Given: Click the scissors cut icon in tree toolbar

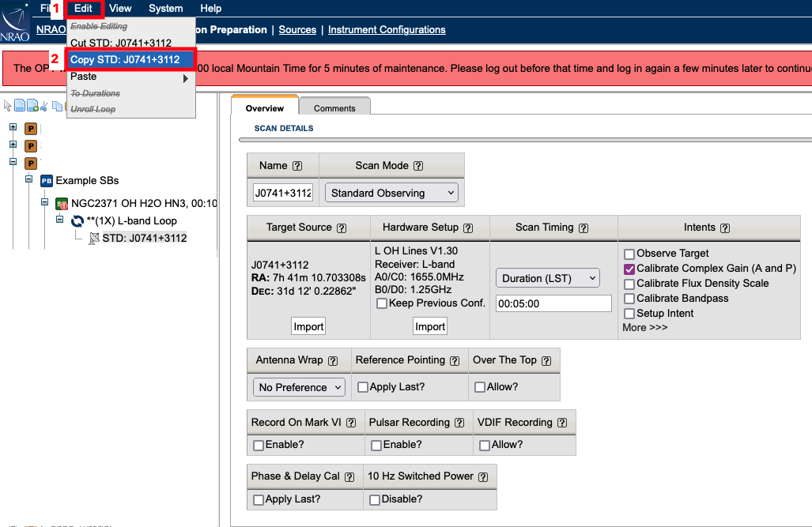Looking at the screenshot, I should (x=45, y=106).
